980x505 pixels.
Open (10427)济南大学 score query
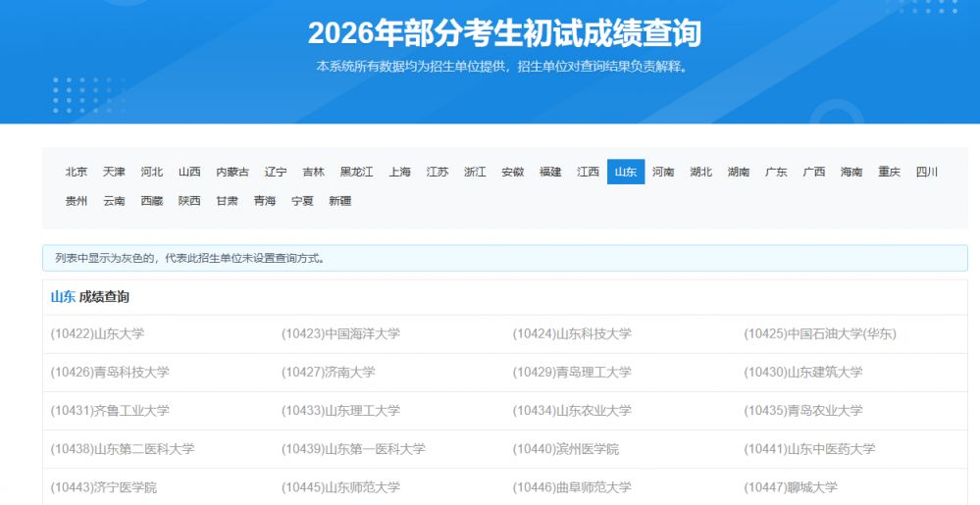coord(328,373)
